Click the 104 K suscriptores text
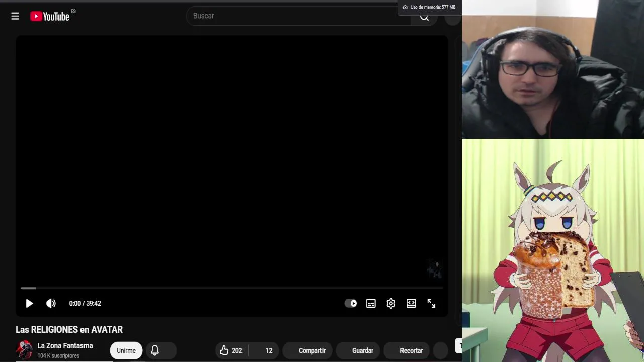Screen dimensions: 644x362 pos(58,356)
